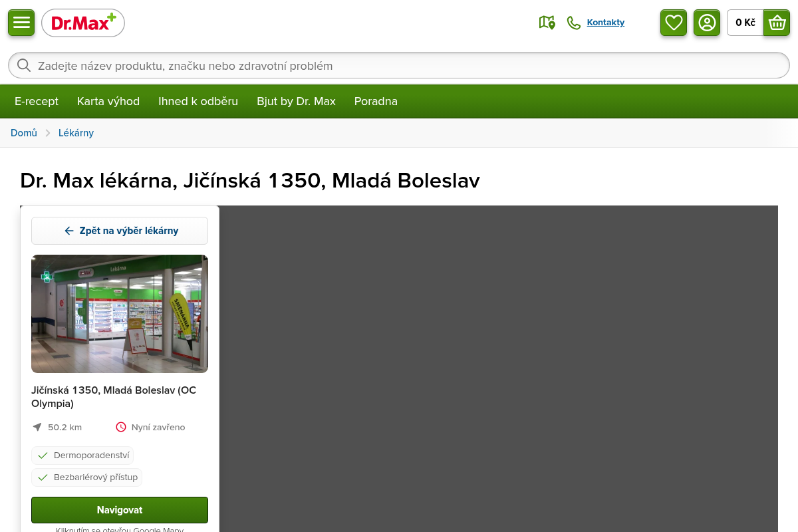This screenshot has height=532, width=798.
Task: Open the pharmacy map locator icon
Action: click(x=547, y=23)
